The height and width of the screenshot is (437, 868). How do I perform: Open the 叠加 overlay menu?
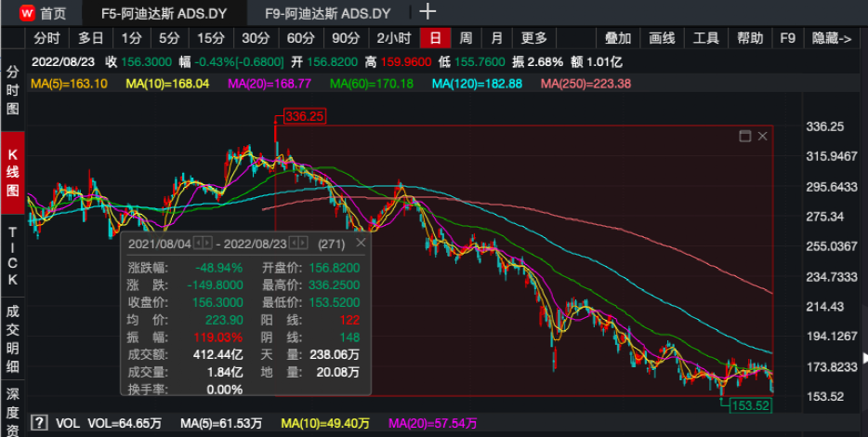tap(618, 38)
